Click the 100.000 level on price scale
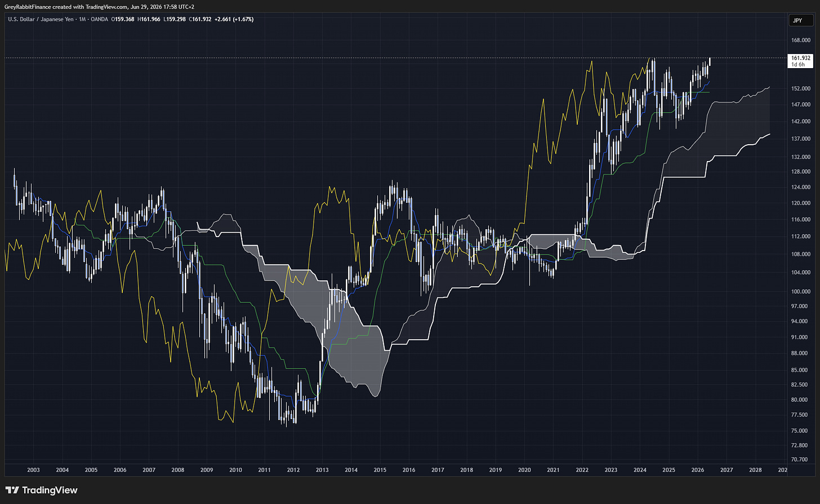The width and height of the screenshot is (820, 504). [x=800, y=292]
